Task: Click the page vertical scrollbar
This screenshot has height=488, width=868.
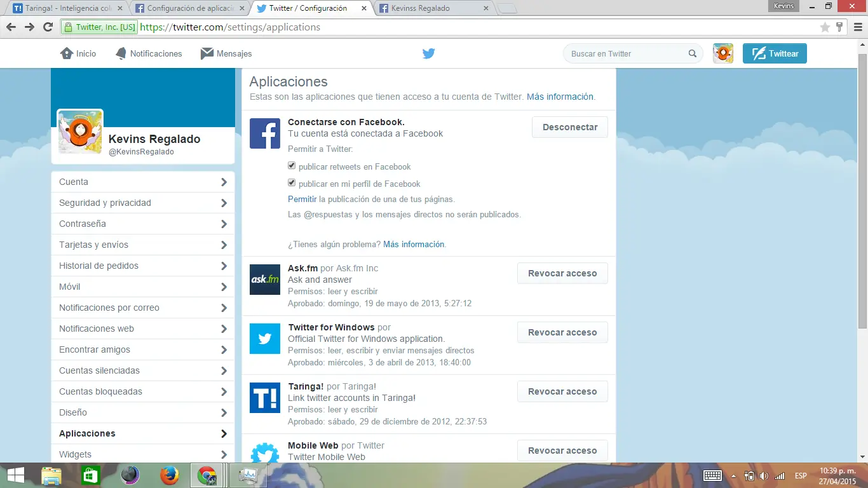Action: click(862, 191)
